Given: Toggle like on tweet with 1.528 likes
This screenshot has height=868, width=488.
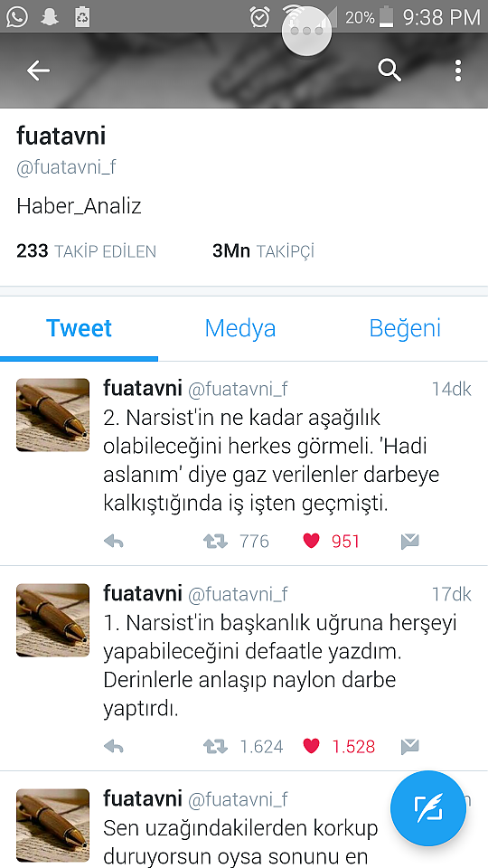Looking at the screenshot, I should (312, 746).
